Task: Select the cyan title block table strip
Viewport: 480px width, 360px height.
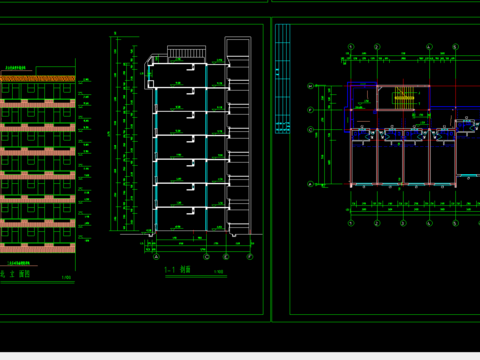Action: (283, 79)
